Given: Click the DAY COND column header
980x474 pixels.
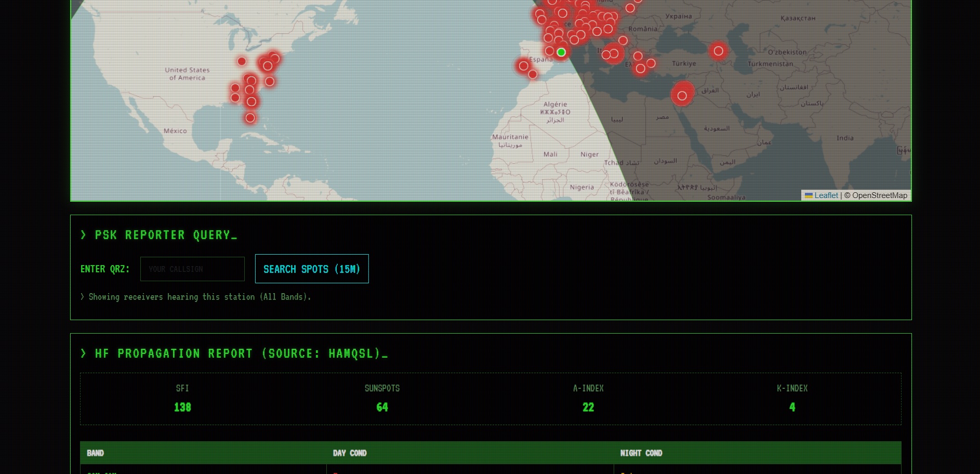Looking at the screenshot, I should tap(349, 453).
